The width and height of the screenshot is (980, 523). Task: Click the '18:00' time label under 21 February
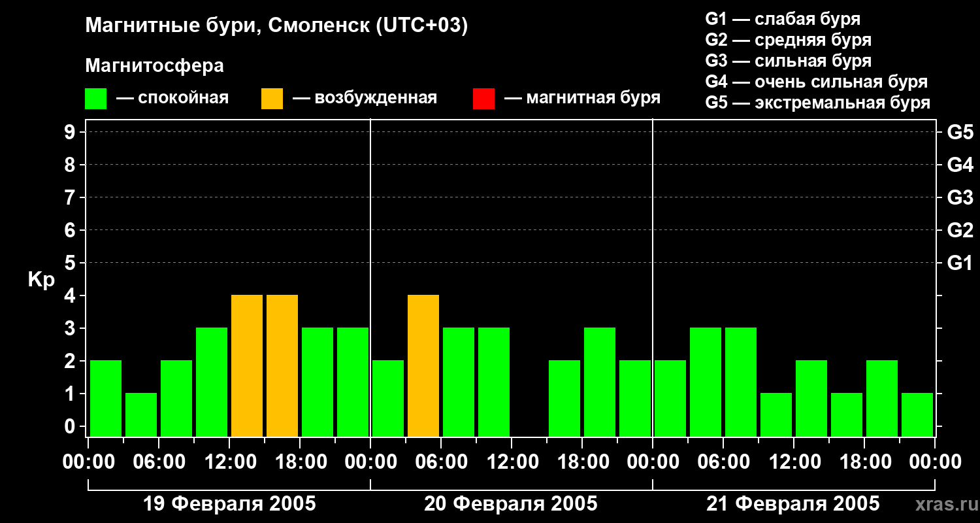[x=864, y=463]
